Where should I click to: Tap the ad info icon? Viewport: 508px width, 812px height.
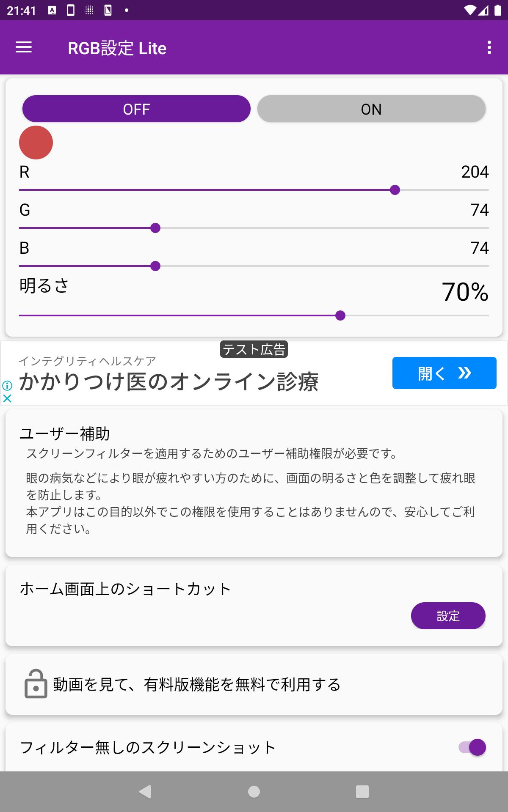[x=7, y=385]
